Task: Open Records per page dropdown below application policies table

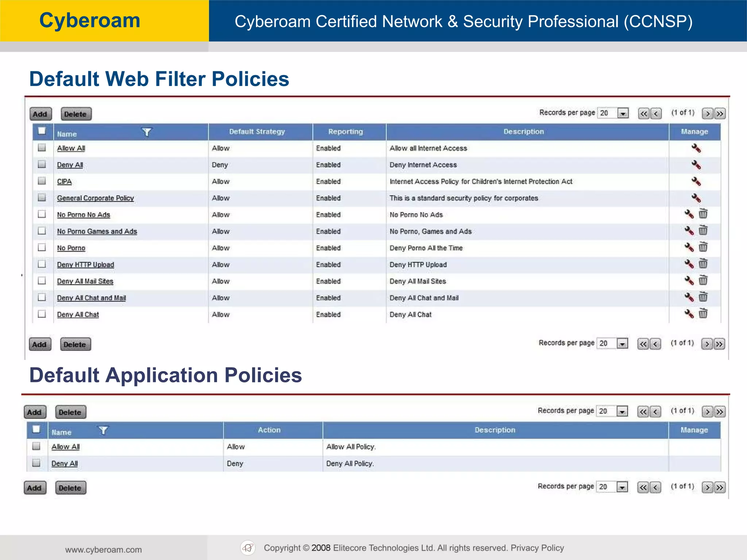Action: (612, 487)
